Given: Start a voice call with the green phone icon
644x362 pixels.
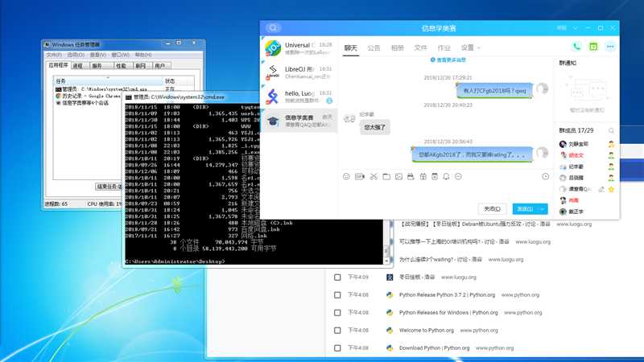Looking at the screenshot, I should tap(576, 47).
